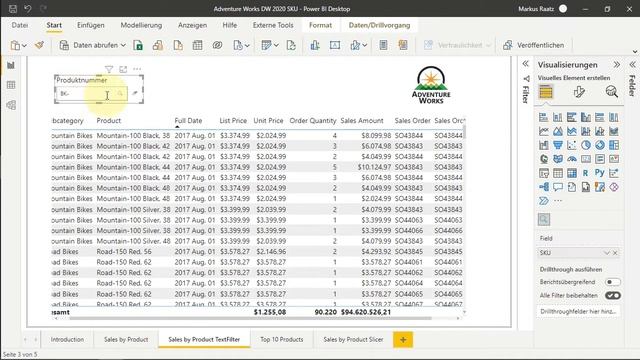Click the SQL Server source icon
640x360 pixels.
tap(178, 45)
